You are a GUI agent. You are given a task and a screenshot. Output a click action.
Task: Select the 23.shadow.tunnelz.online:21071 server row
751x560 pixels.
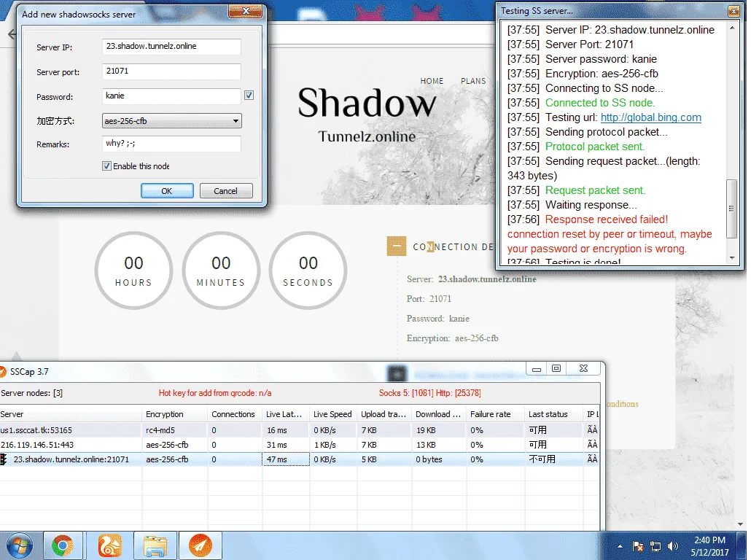300,459
